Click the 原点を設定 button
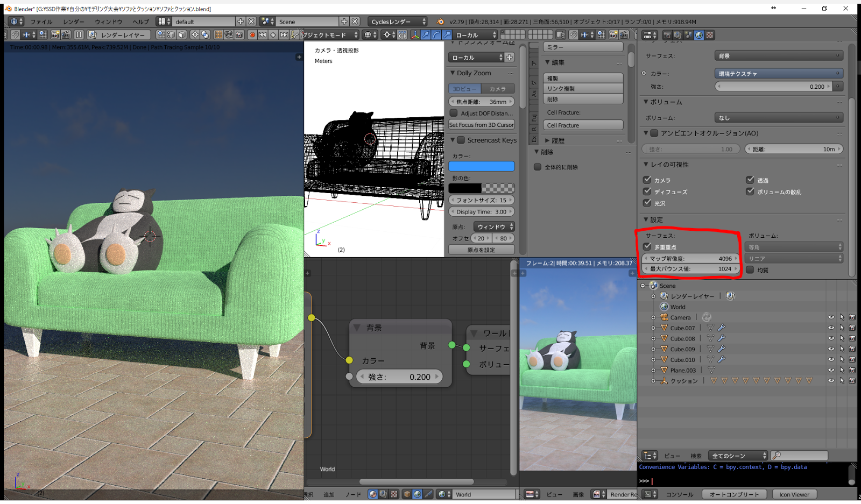The height and width of the screenshot is (504, 861). (x=482, y=250)
